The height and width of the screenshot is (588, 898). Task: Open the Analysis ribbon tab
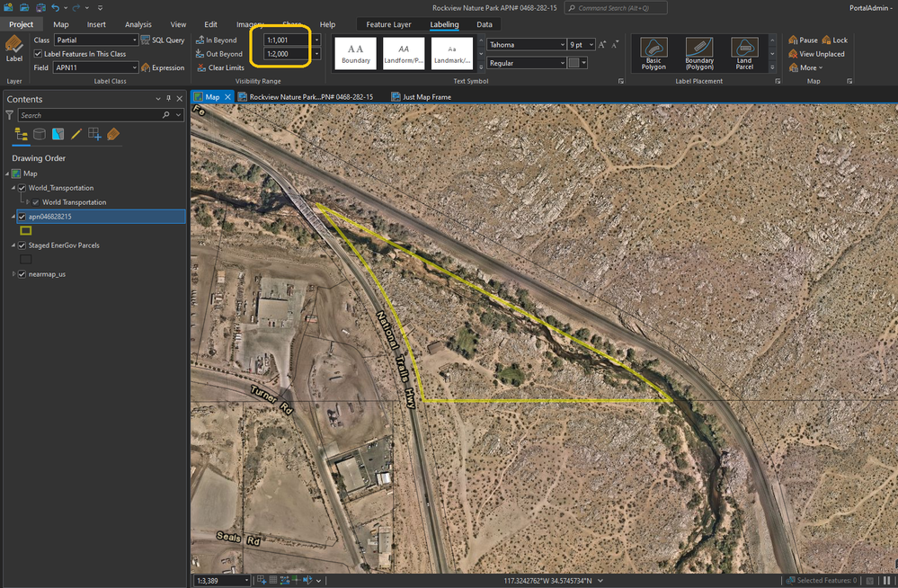[138, 24]
